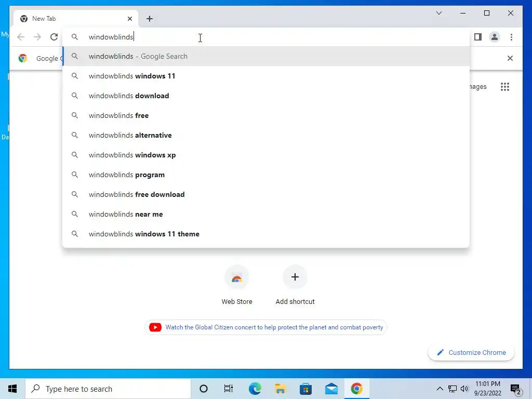Screen dimensions: 532x399
Task: Select suggestion 'windowblinds program'
Action: click(x=266, y=175)
